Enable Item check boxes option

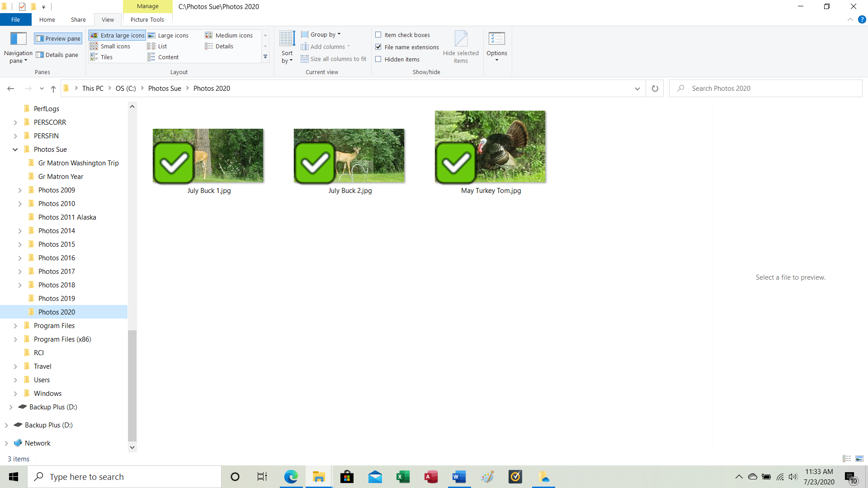378,35
